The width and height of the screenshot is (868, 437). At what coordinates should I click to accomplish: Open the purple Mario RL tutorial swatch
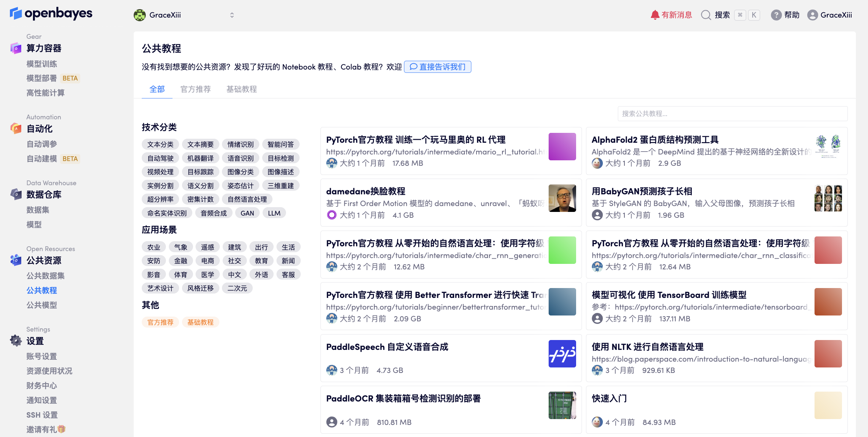pos(562,146)
